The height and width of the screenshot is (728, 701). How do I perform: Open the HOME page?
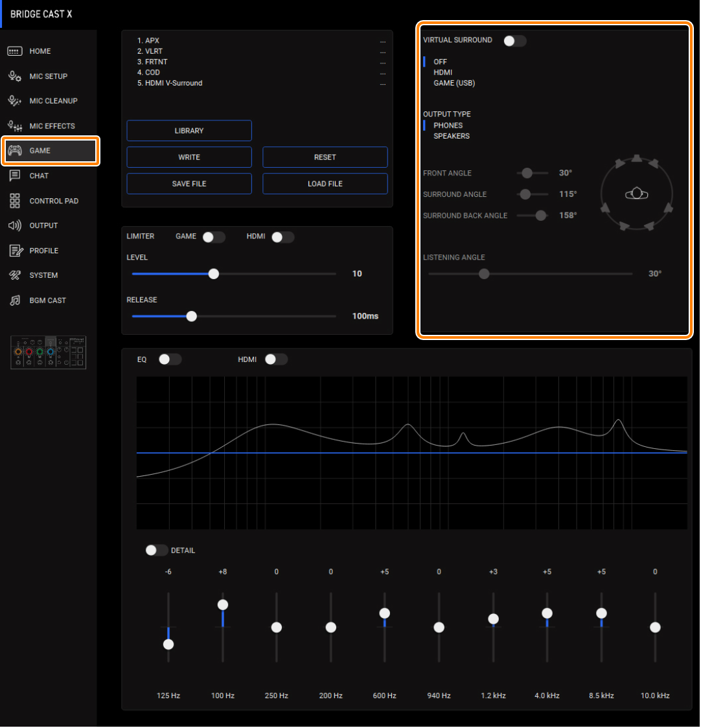49,51
